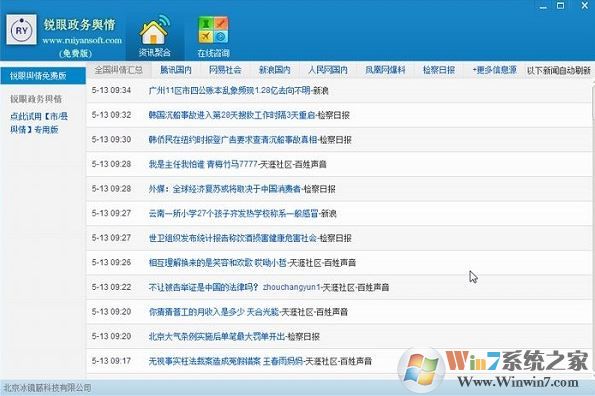Open +更多信息源 for more sources
595x396 pixels.
click(x=494, y=70)
